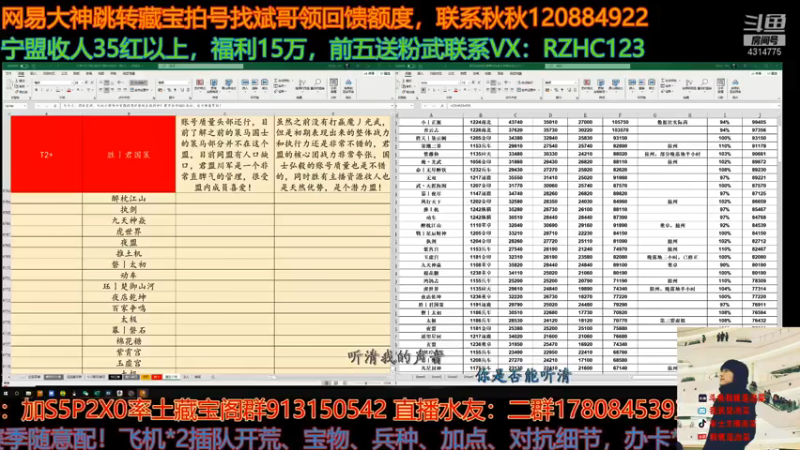Toggle AutoSave switch in left Excel window
Viewport: 800px width, 450px height.
(24, 66)
